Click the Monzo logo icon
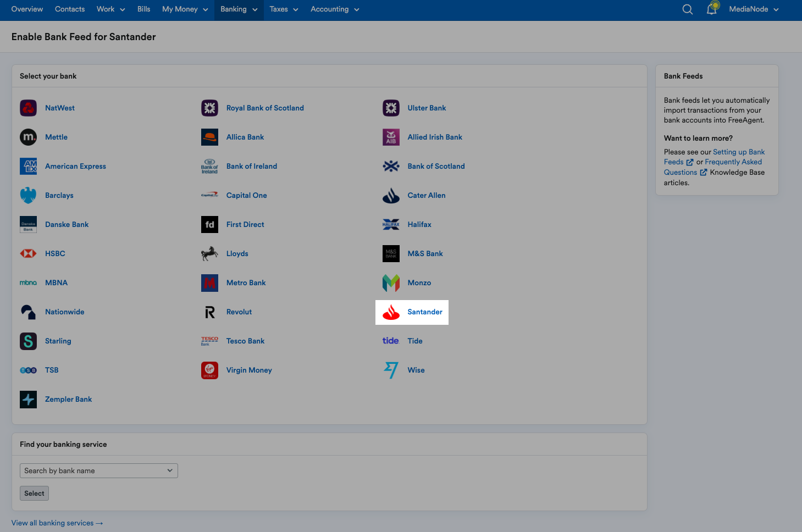802x532 pixels. click(391, 283)
